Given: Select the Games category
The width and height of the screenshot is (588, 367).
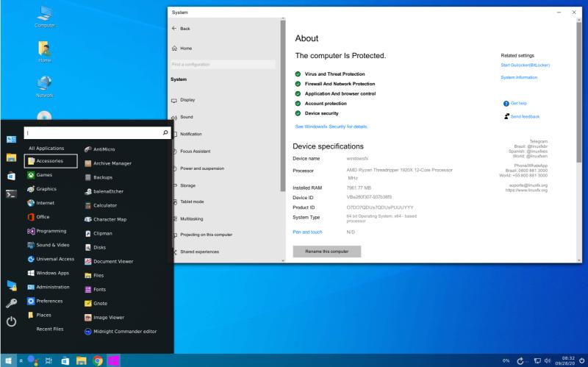Looking at the screenshot, I should click(x=44, y=175).
